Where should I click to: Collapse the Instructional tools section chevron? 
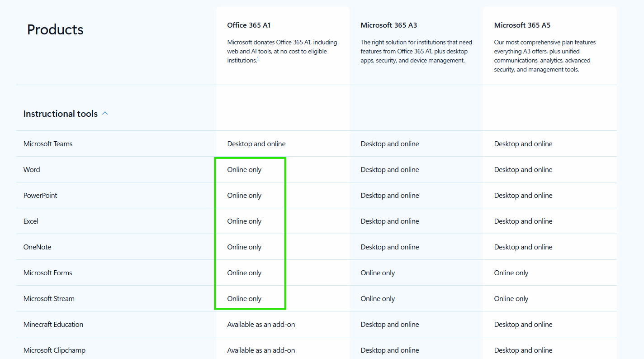click(x=105, y=114)
